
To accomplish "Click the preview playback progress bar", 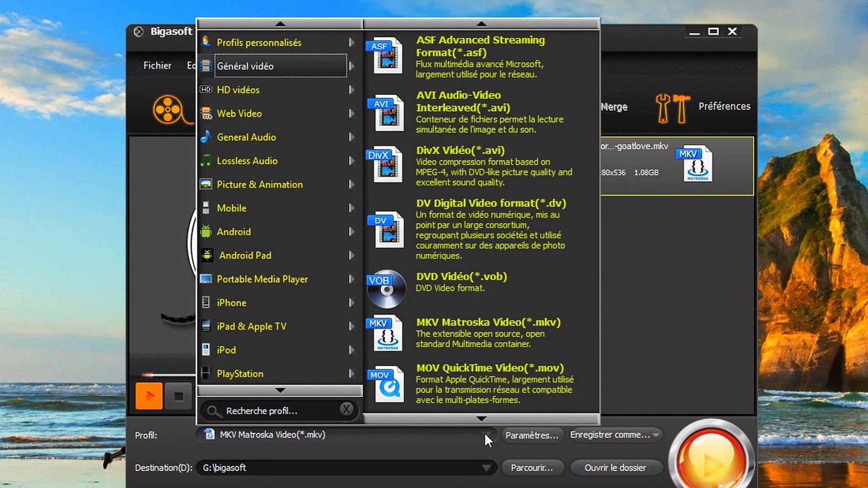I will click(x=170, y=375).
